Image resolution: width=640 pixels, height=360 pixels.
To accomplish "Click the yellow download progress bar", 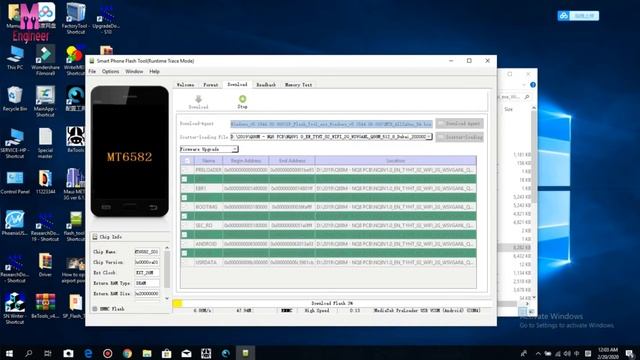I will (x=177, y=303).
